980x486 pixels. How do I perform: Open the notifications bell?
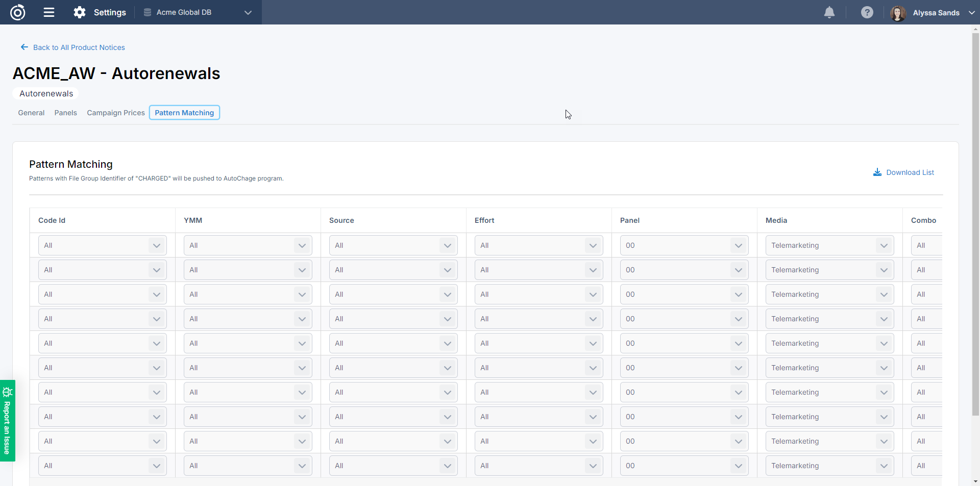[829, 12]
